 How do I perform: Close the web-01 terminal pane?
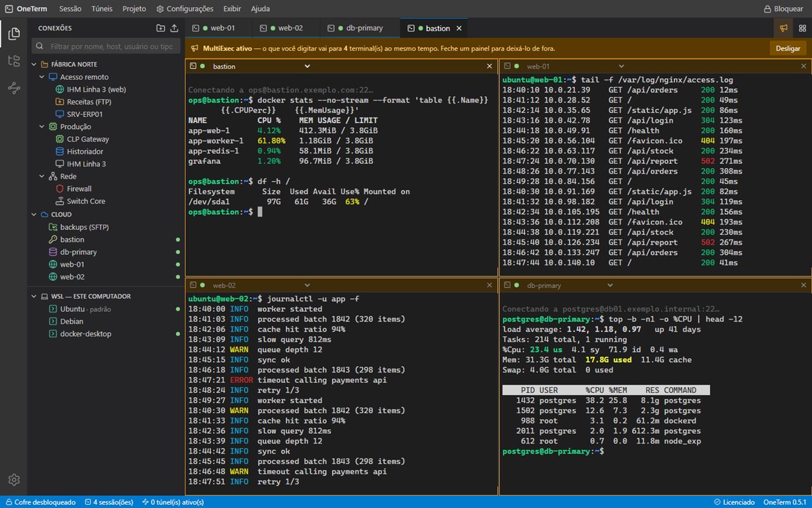(x=804, y=66)
